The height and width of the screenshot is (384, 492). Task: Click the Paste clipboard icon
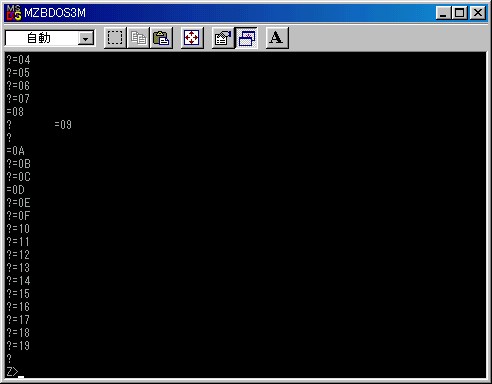(x=161, y=38)
